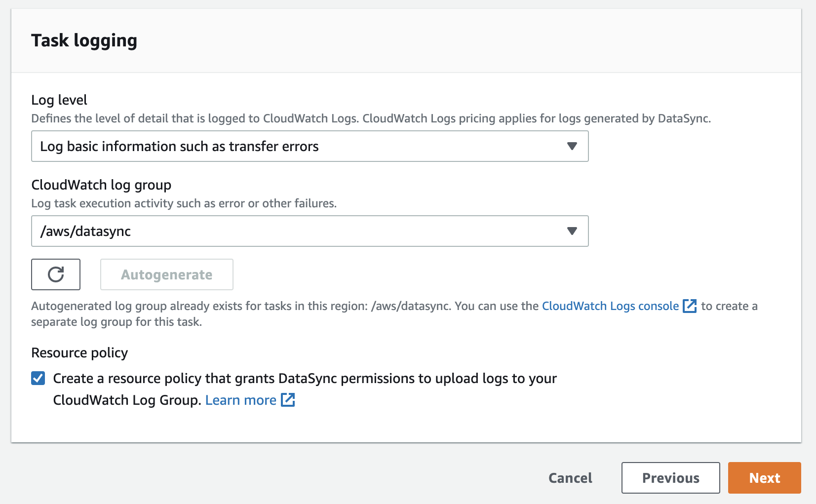Expand the /aws/datasync dropdown list
Viewport: 816px width, 504px height.
(x=310, y=231)
